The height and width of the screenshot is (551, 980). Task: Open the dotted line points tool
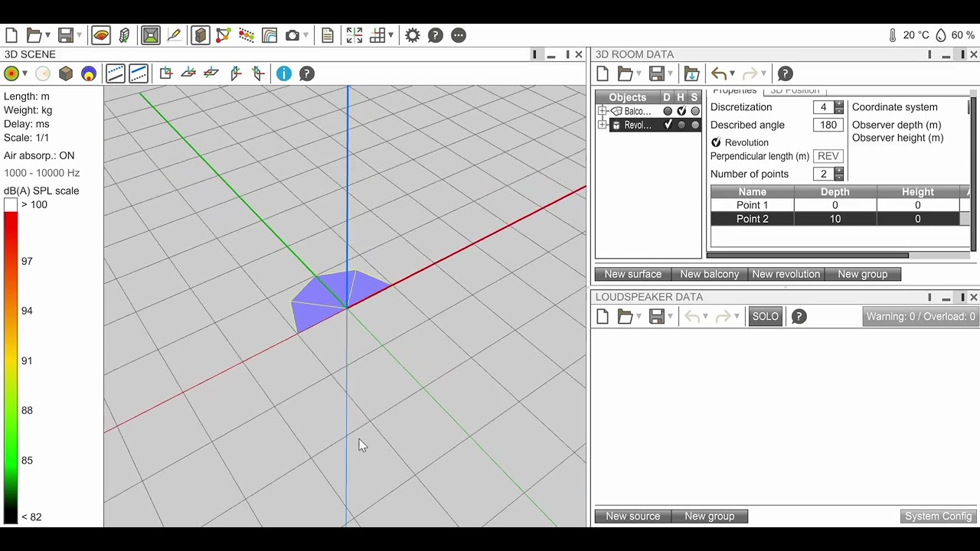click(247, 35)
